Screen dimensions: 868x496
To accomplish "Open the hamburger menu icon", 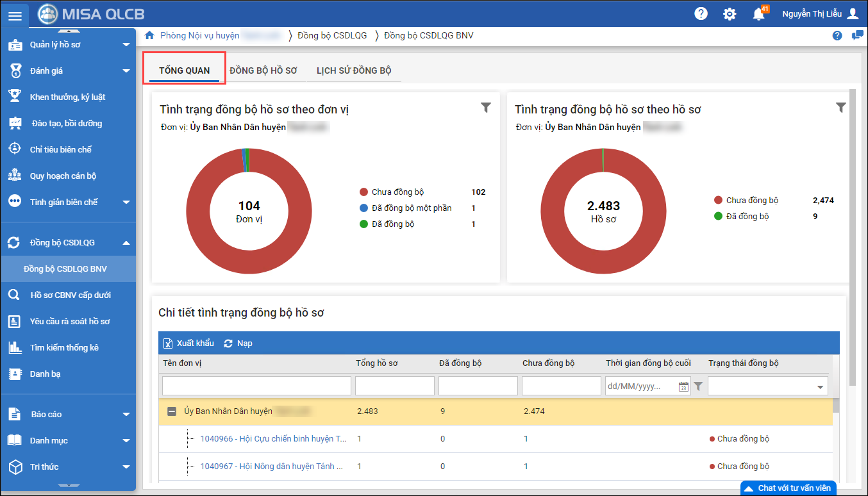I will tap(15, 15).
